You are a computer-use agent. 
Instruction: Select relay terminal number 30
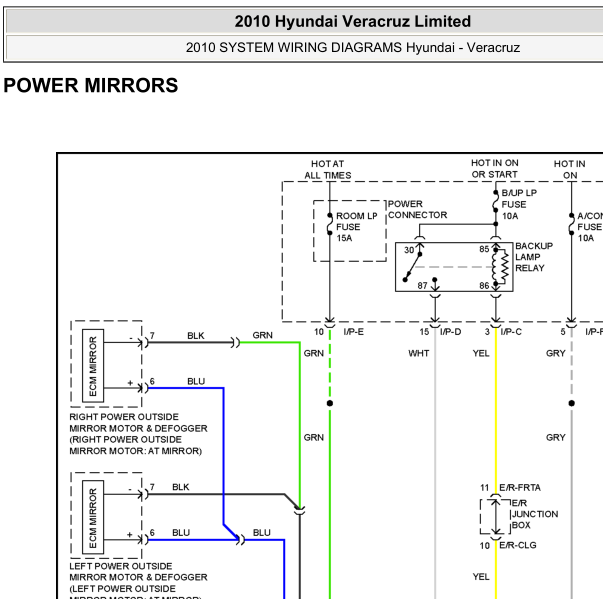[x=409, y=250]
